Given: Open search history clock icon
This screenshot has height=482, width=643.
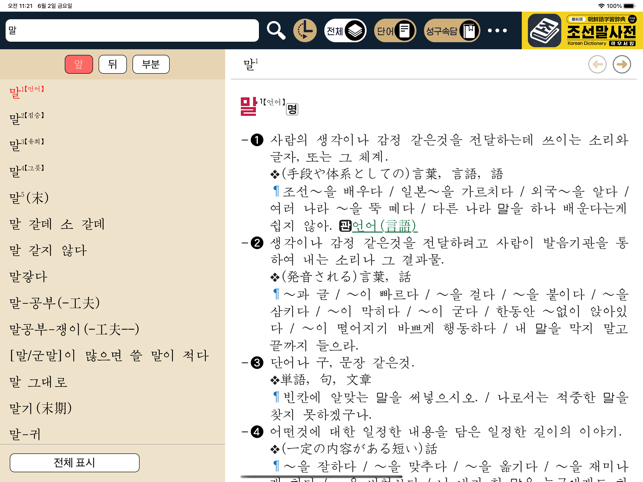Looking at the screenshot, I should point(305,31).
